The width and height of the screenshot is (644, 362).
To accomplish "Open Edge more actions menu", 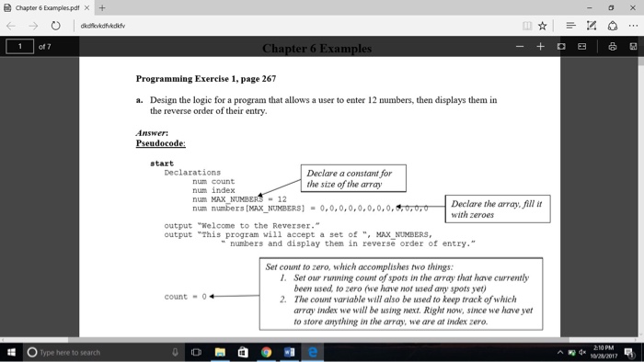I will click(633, 26).
